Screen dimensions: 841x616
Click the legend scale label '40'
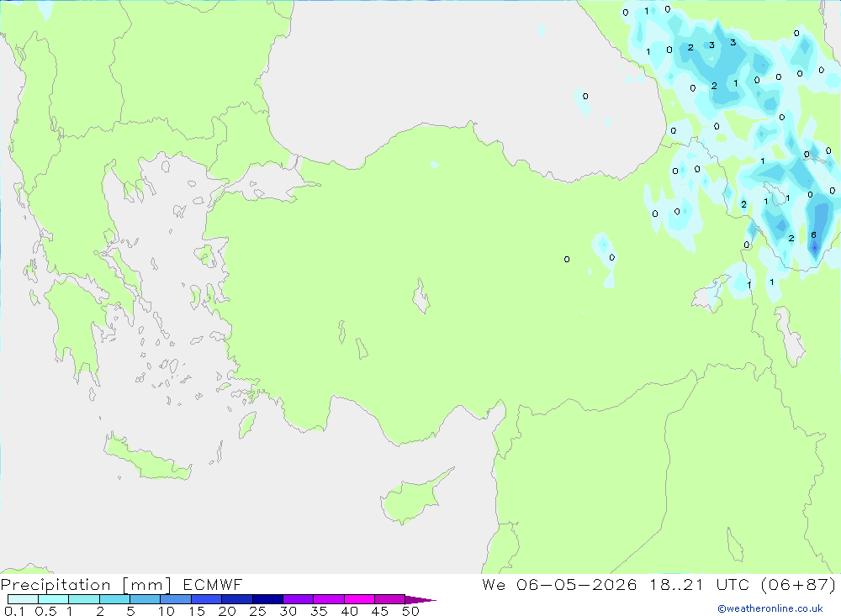[350, 611]
